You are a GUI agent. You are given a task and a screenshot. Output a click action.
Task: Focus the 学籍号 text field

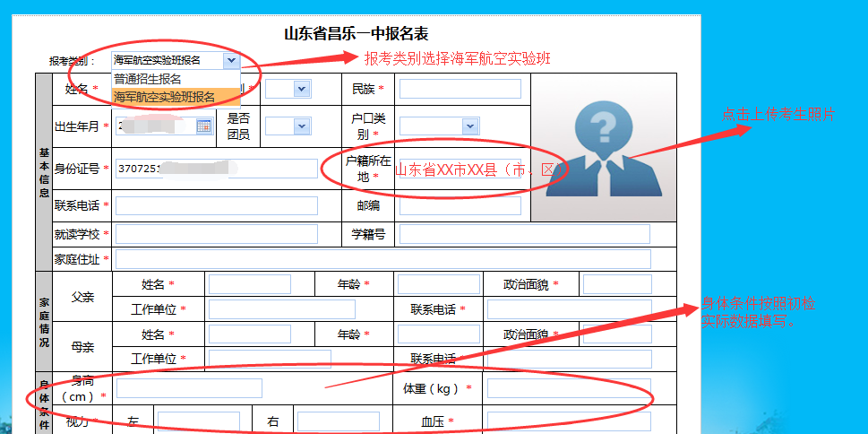click(522, 235)
